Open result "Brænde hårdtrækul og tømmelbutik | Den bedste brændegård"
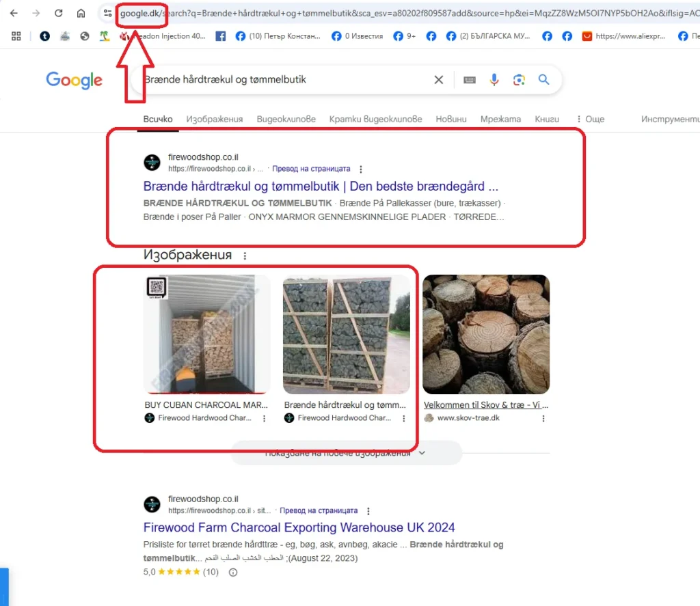The image size is (700, 606). [x=321, y=186]
